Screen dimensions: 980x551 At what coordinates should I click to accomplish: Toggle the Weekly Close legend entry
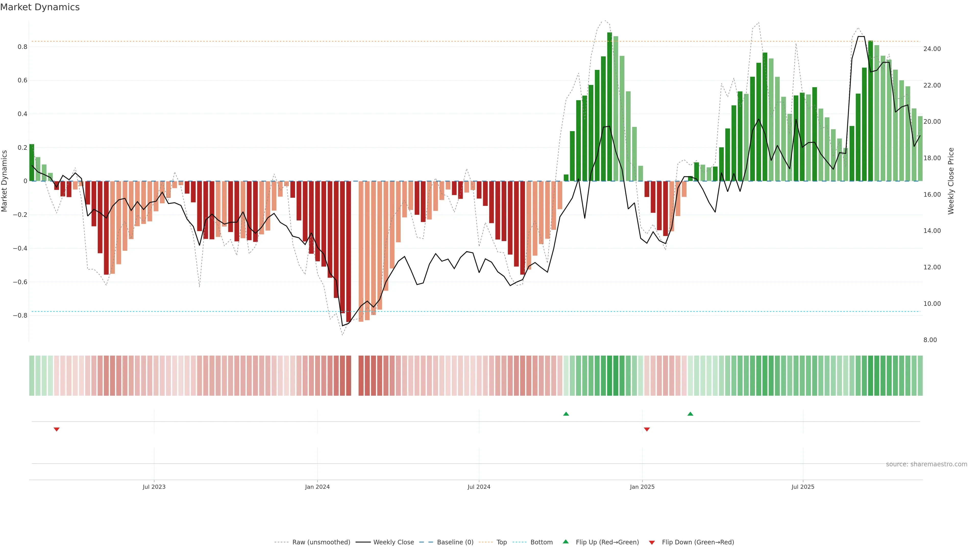click(393, 542)
